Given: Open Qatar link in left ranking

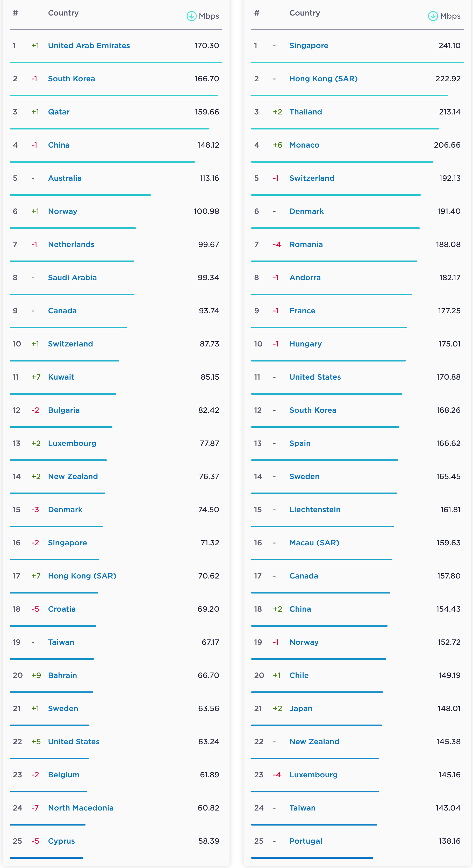Looking at the screenshot, I should point(59,112).
